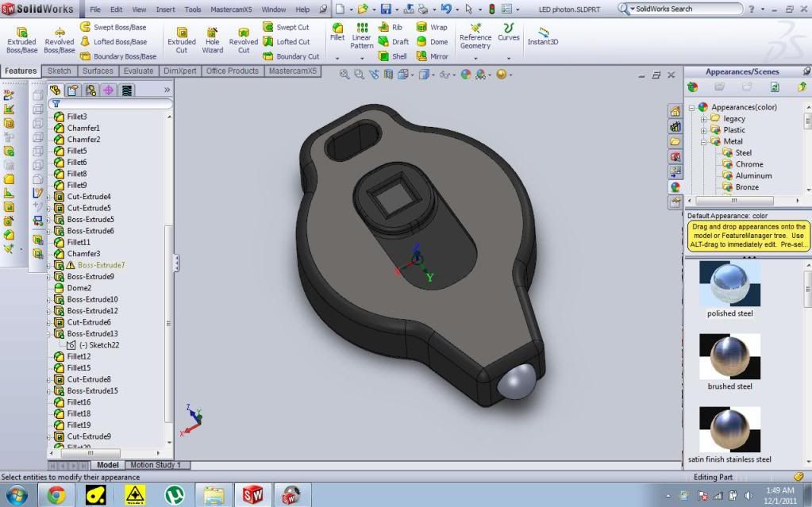812x507 pixels.
Task: Open uTorrent from the taskbar
Action: (175, 495)
